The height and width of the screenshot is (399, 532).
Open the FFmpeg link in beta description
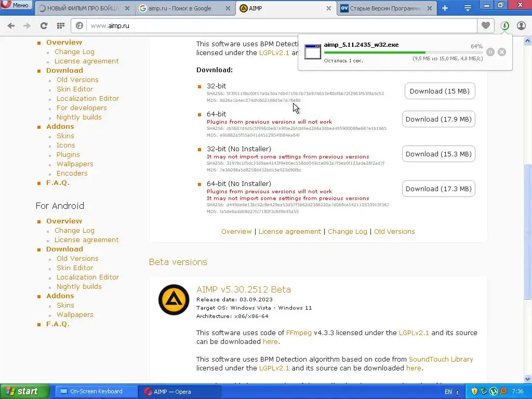(x=299, y=333)
